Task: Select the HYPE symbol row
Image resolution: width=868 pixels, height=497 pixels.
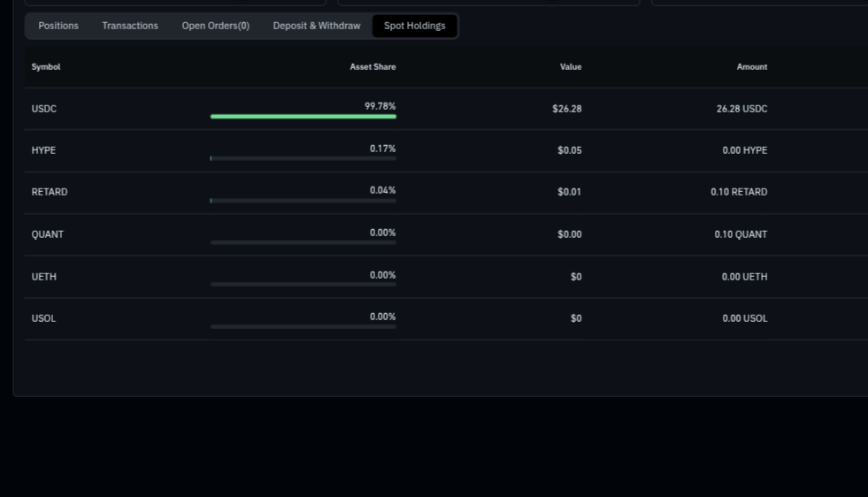Action: click(446, 150)
